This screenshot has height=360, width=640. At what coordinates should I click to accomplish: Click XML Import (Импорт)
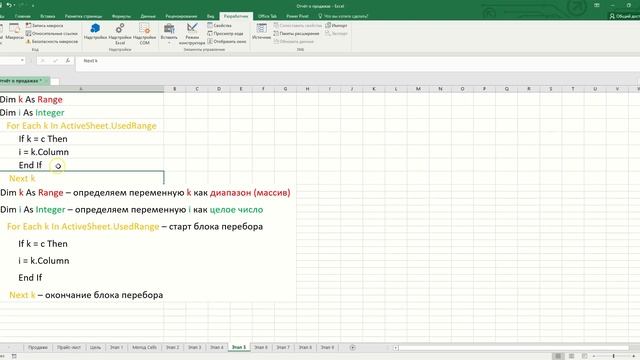tap(336, 25)
